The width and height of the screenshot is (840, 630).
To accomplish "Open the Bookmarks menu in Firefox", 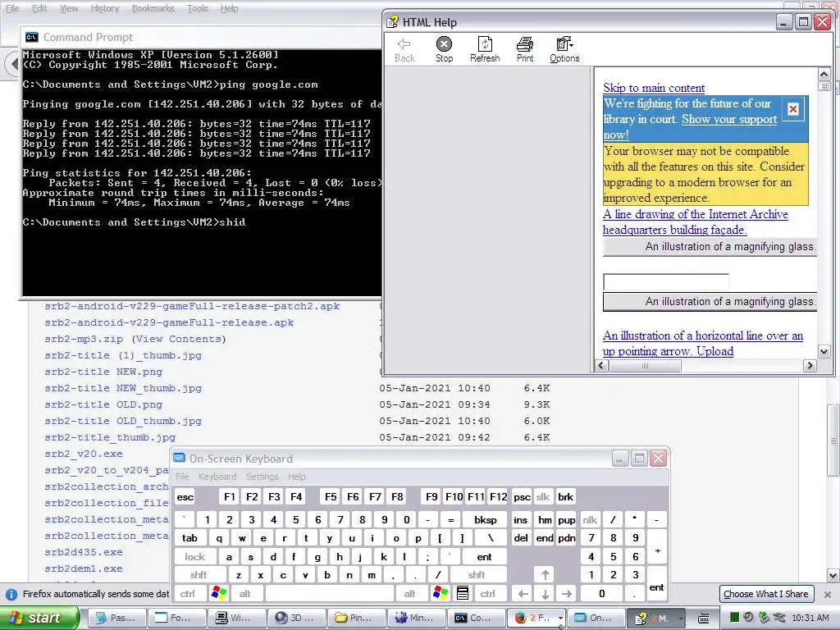I will tap(153, 8).
